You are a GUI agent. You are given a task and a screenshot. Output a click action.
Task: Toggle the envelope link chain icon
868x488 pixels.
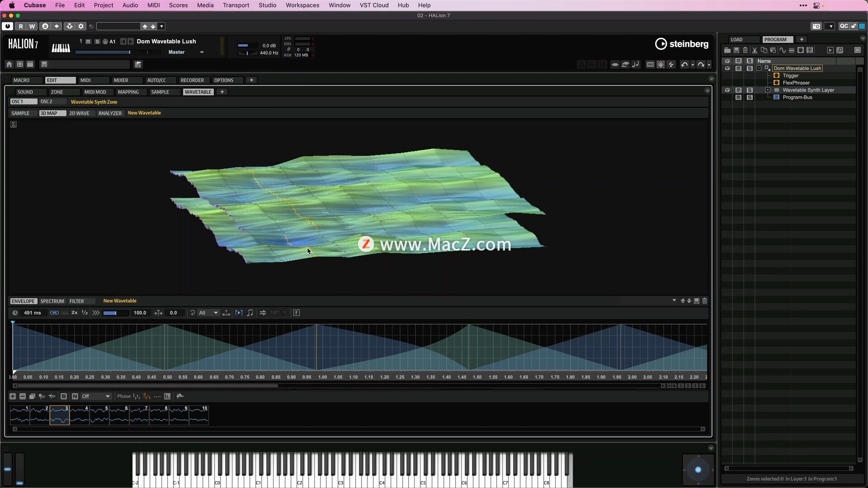point(54,313)
